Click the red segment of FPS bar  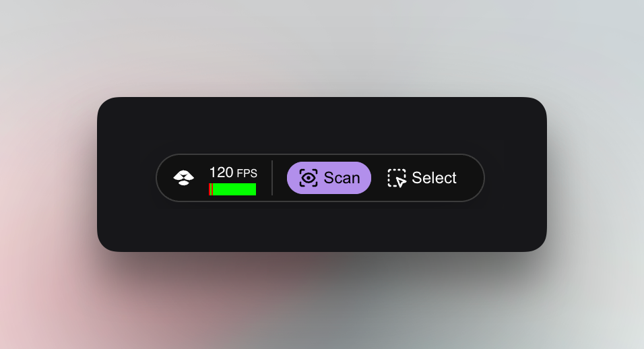tap(211, 189)
